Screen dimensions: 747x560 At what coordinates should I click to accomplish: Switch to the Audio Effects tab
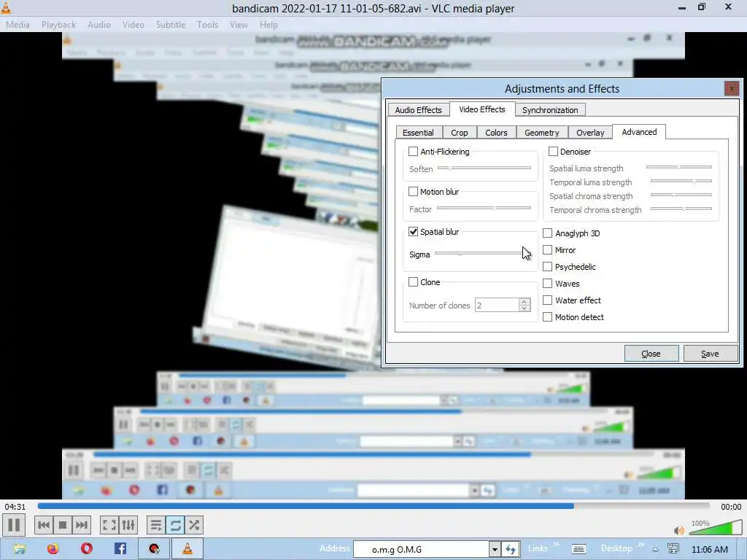point(418,110)
